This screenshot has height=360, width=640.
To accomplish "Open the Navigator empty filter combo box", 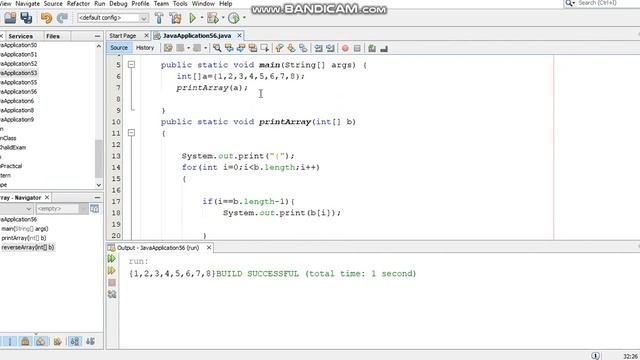I will (x=62, y=209).
